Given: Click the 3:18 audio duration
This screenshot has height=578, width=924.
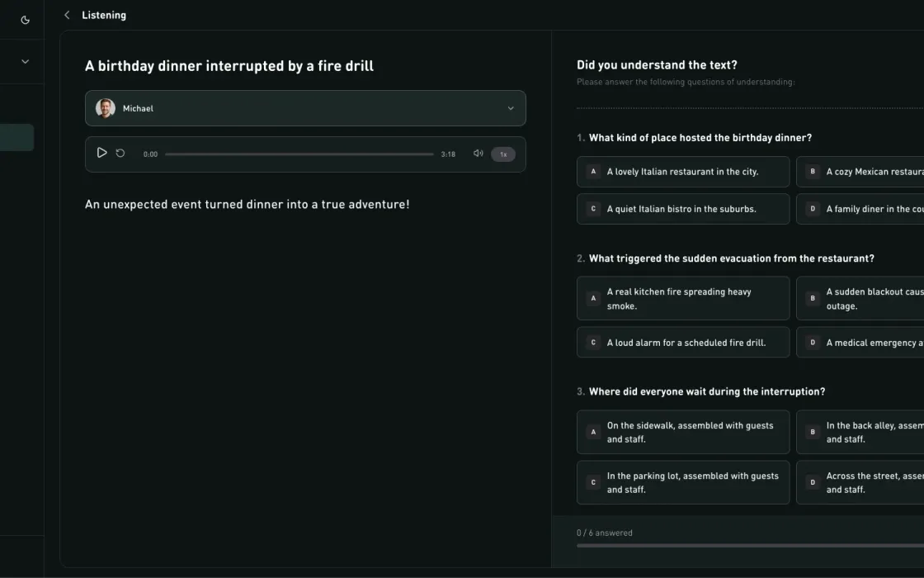Looking at the screenshot, I should pyautogui.click(x=448, y=154).
